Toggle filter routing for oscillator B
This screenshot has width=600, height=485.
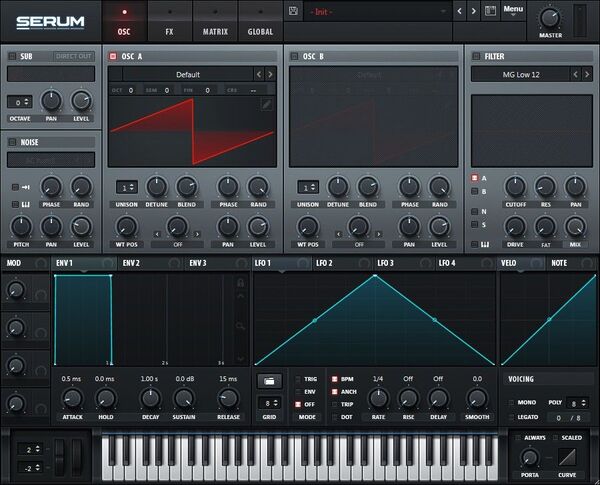click(474, 191)
